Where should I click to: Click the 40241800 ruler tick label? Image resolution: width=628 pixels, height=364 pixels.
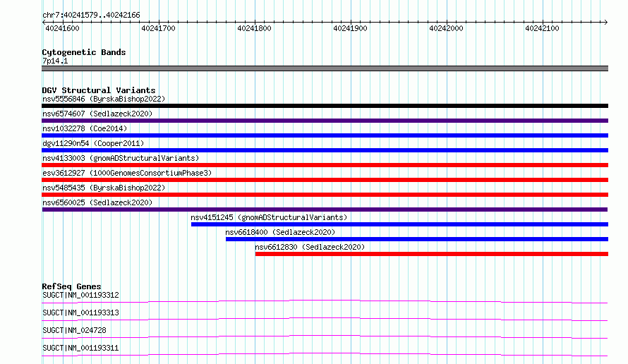click(x=254, y=28)
